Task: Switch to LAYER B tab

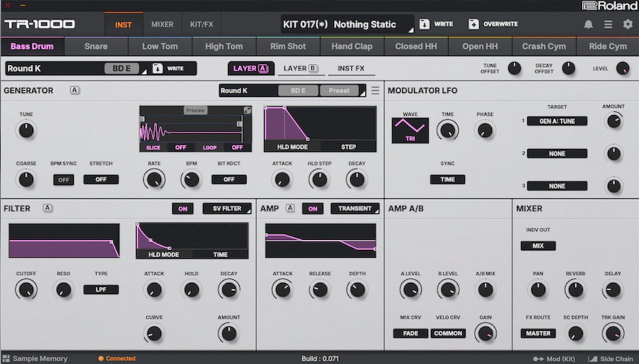Action: 301,68
